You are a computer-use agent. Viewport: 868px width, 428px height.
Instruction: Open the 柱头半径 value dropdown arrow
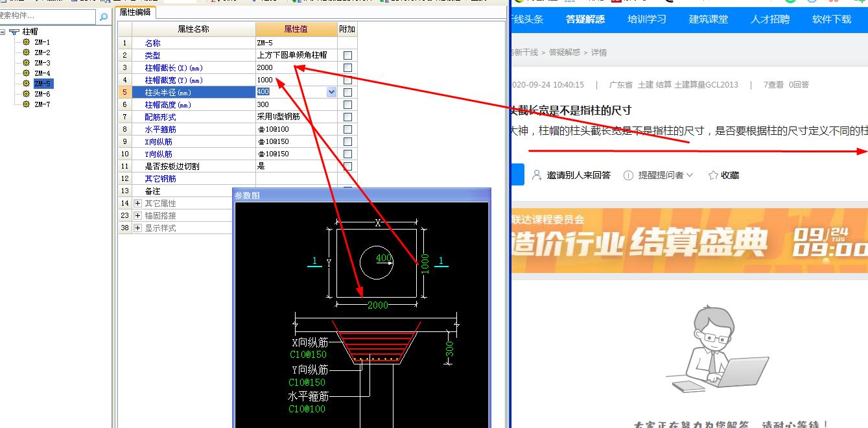coord(332,92)
